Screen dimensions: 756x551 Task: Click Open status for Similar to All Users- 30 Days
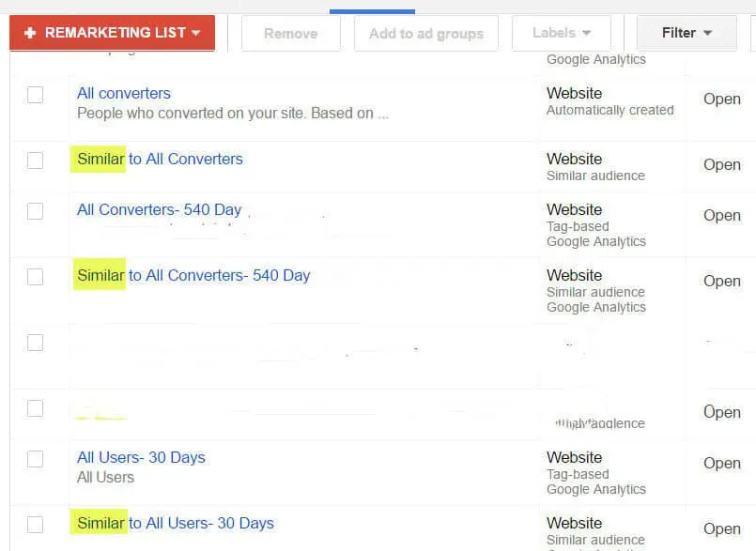(x=722, y=528)
